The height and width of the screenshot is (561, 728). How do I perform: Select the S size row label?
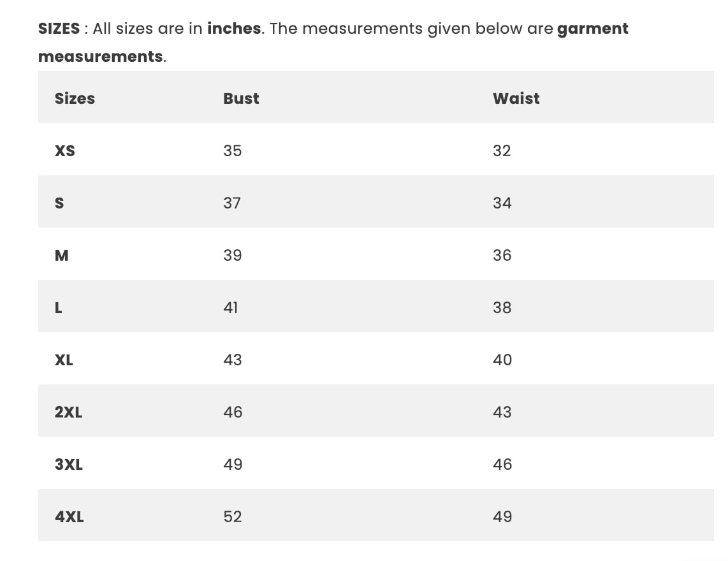click(x=59, y=203)
